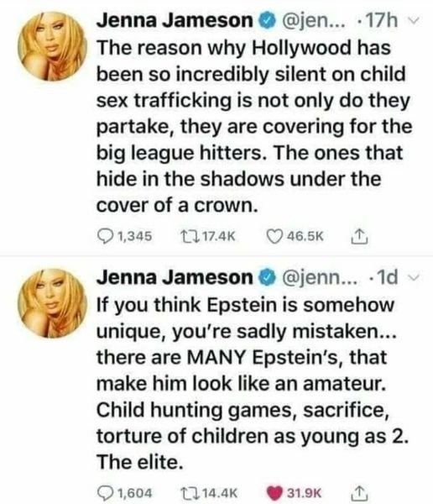Share the 1d Epstein tweet
This screenshot has height=504, width=433.
[x=359, y=492]
